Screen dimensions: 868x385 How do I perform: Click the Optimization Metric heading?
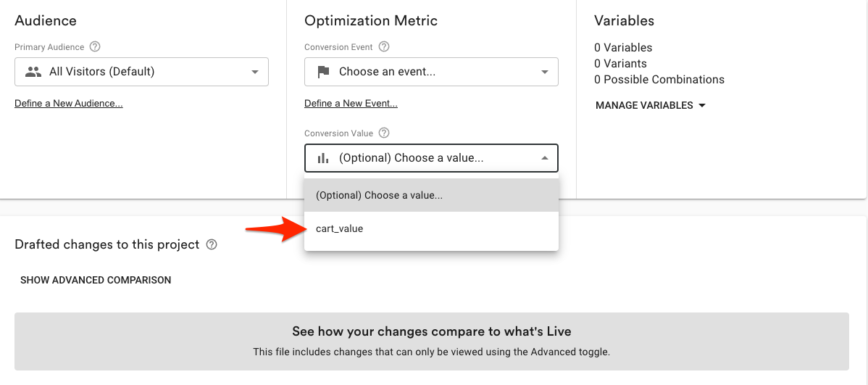coord(371,20)
